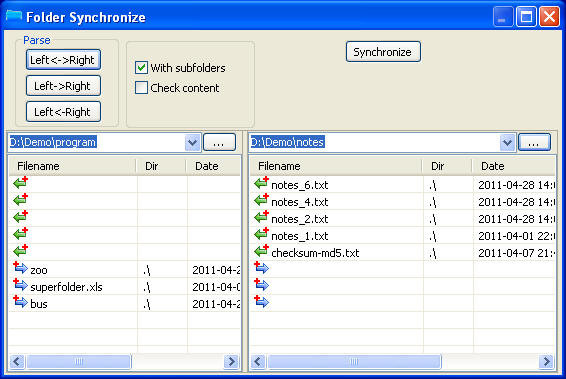Click the Synchronize button
This screenshot has width=566, height=379.
click(383, 52)
